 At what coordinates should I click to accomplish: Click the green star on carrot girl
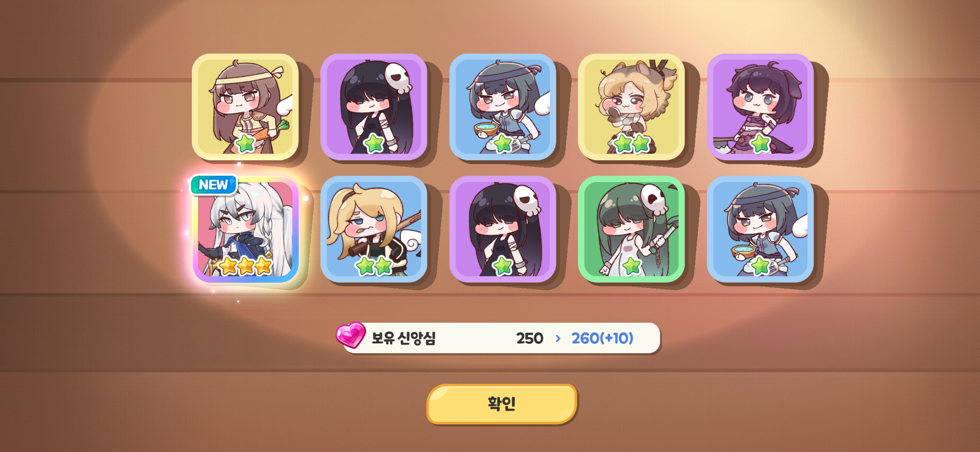(x=245, y=144)
